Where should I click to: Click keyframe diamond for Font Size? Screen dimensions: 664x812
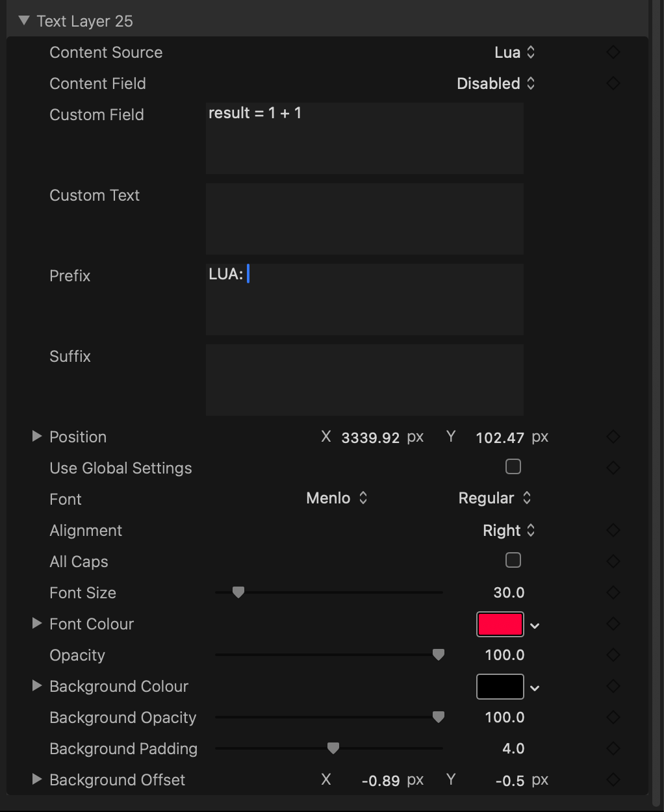click(x=613, y=592)
